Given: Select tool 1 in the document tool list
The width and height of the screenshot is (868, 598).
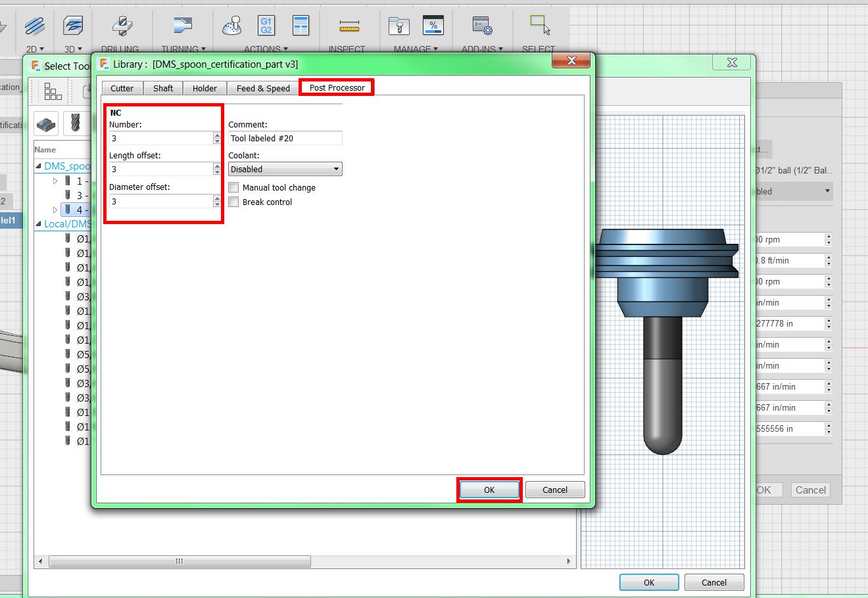Looking at the screenshot, I should pyautogui.click(x=76, y=181).
